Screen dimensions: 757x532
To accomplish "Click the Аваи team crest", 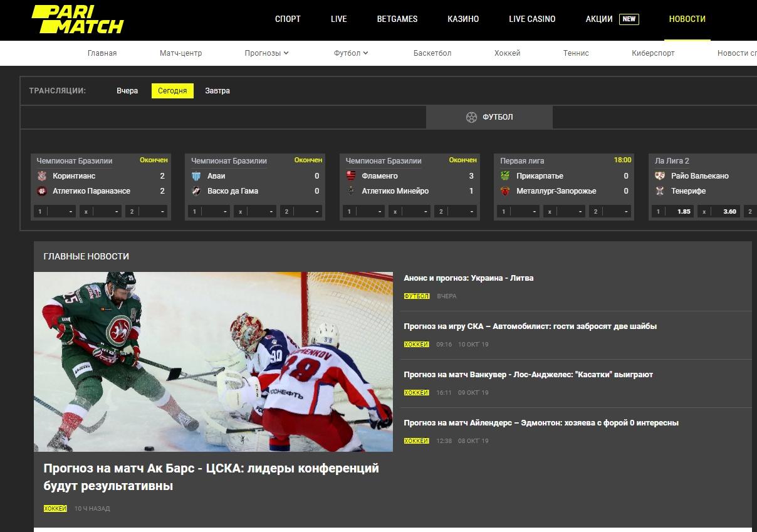I will tap(197, 176).
